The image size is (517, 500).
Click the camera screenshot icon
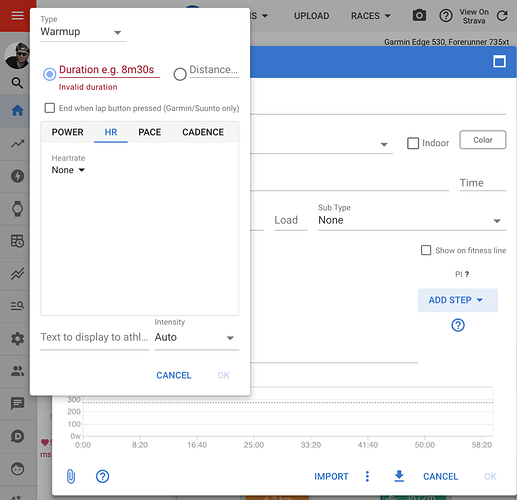[419, 15]
